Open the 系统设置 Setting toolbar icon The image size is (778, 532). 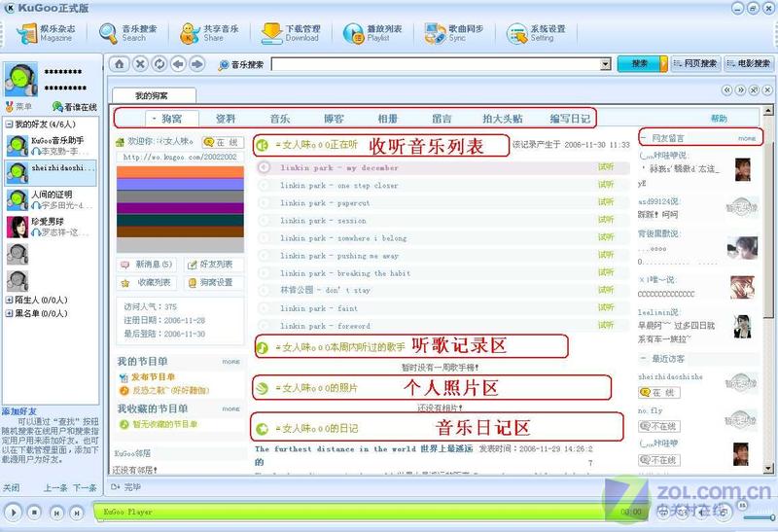point(536,33)
